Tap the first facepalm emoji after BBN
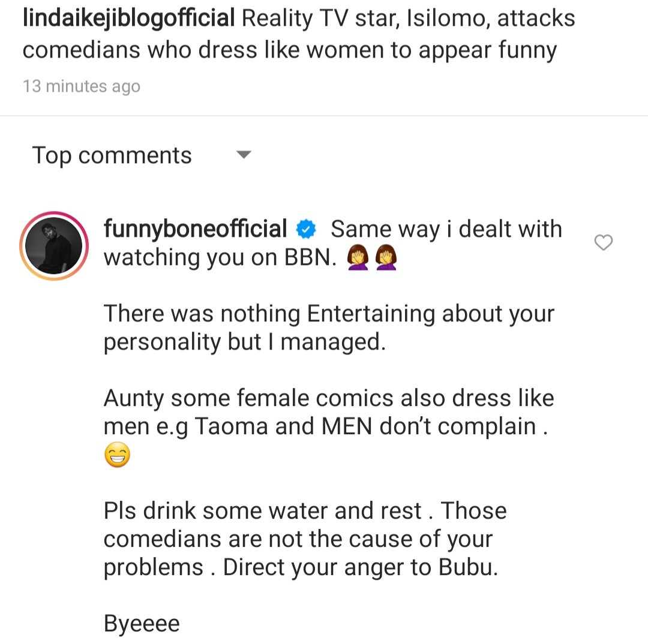Viewport: 648px width, 644px height. coord(358,258)
